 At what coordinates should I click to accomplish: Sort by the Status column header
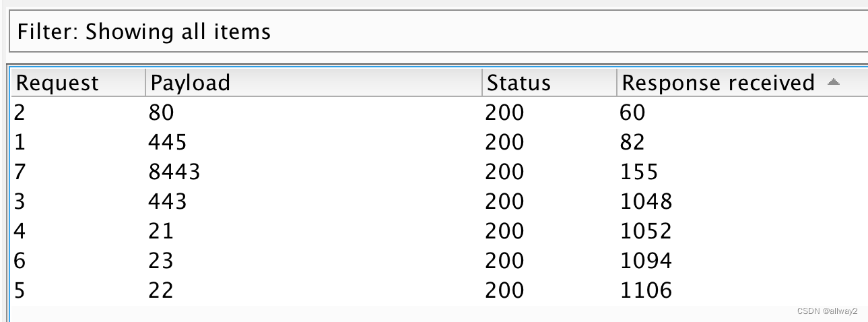(549, 83)
